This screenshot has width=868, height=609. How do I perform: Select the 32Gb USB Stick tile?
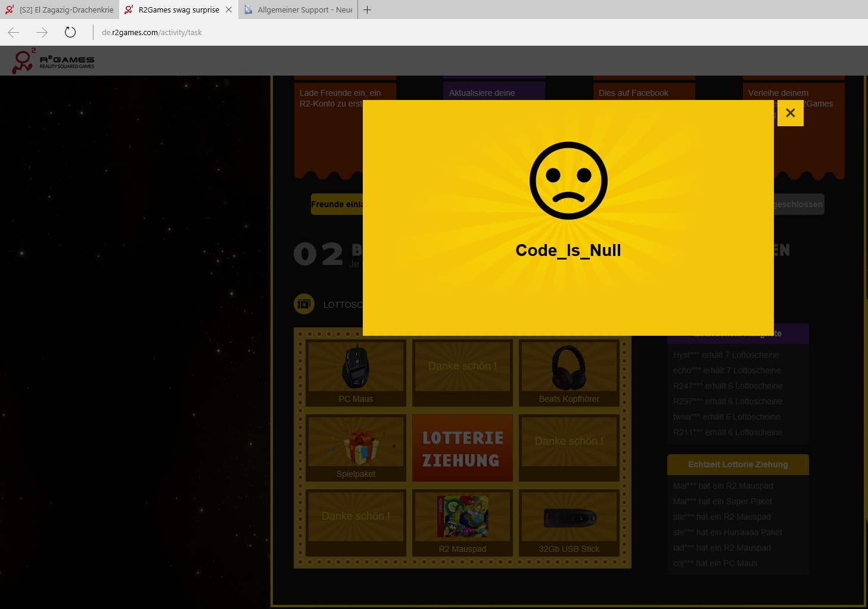pos(569,523)
